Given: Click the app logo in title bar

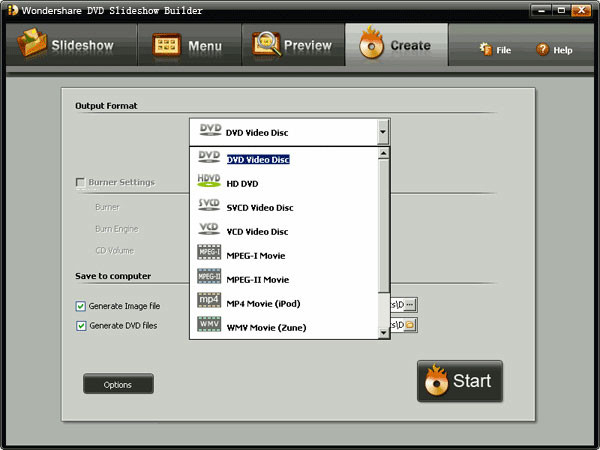Looking at the screenshot, I should (x=13, y=10).
